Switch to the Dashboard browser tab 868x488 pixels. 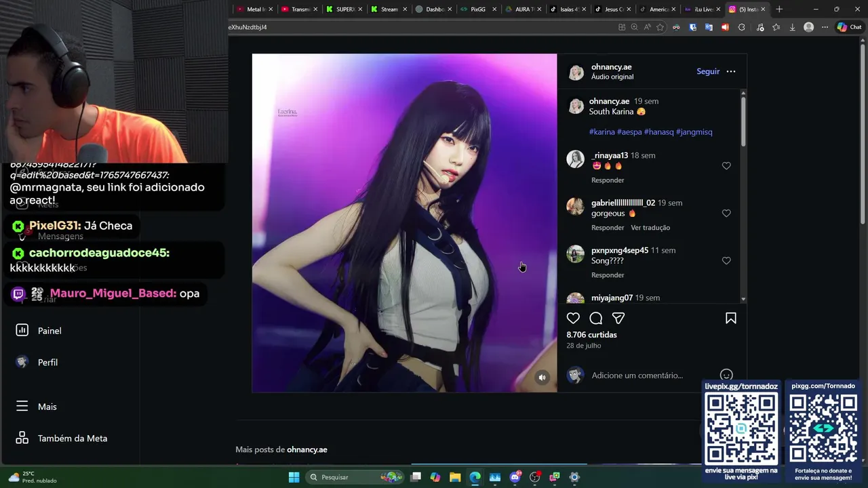pyautogui.click(x=433, y=9)
